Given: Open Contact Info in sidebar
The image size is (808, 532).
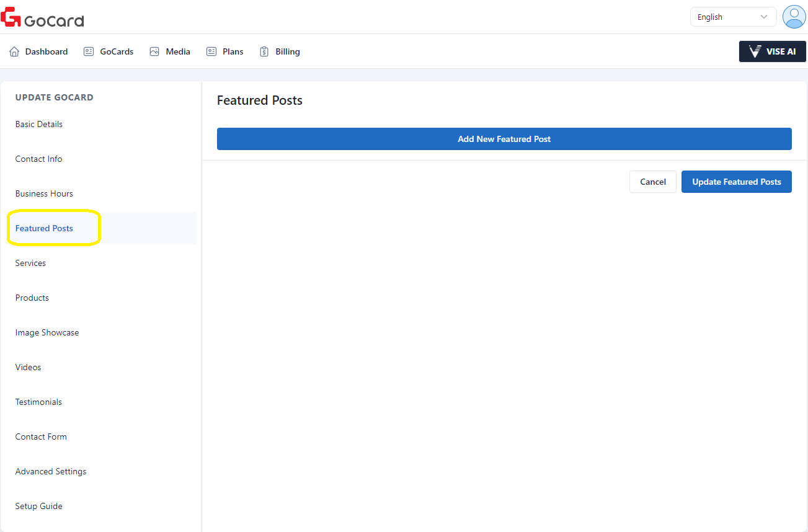Looking at the screenshot, I should click(38, 159).
